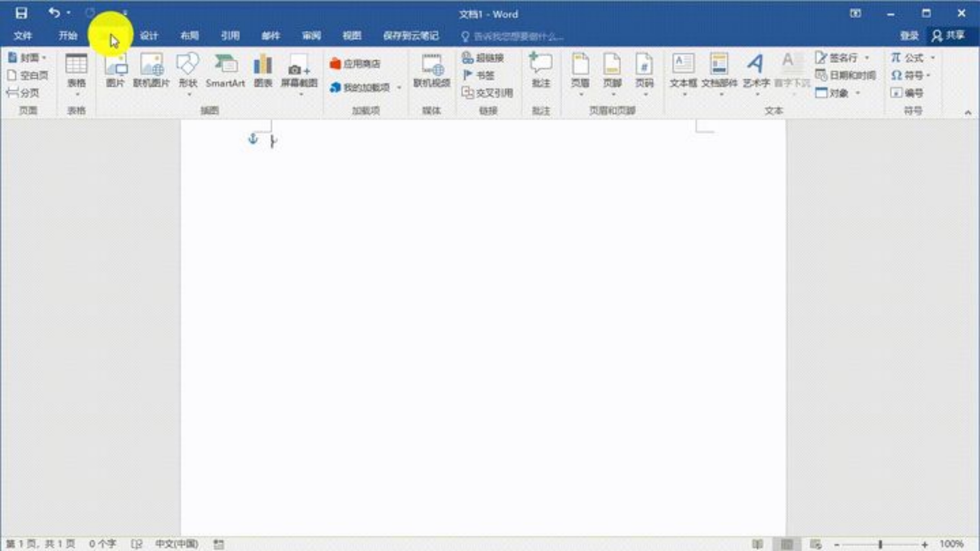The image size is (980, 551).
Task: Click the Share (共享) button
Action: coord(949,36)
